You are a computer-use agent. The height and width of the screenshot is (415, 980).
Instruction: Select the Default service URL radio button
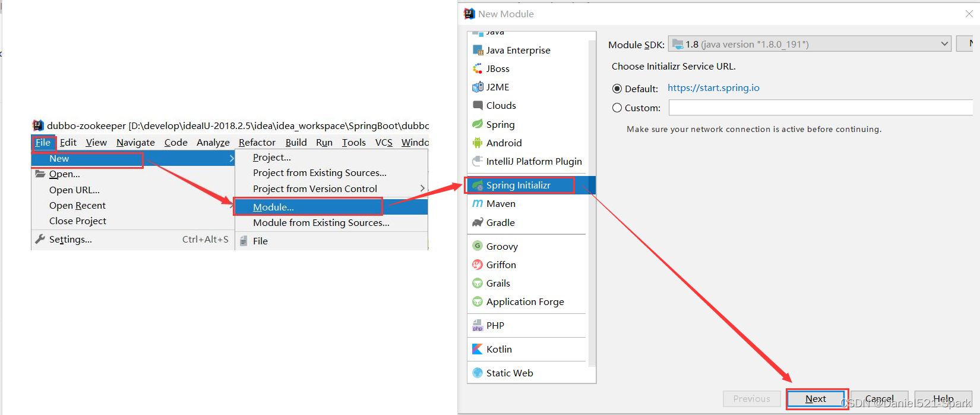pyautogui.click(x=617, y=89)
